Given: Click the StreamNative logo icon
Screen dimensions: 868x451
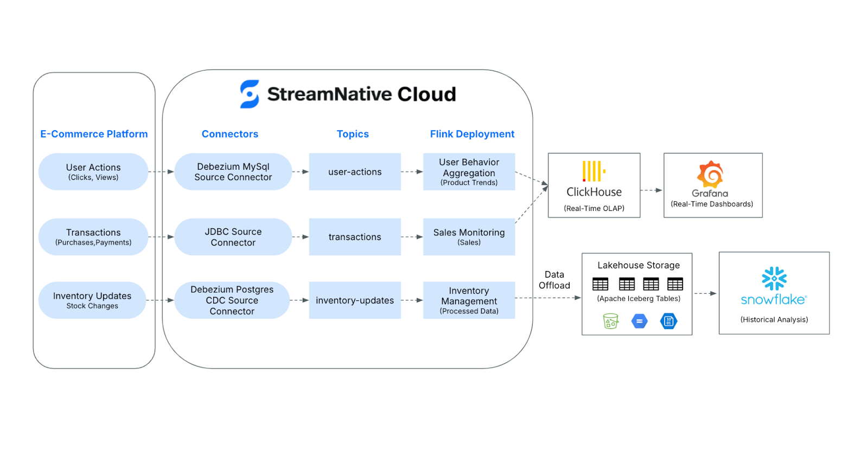Looking at the screenshot, I should 250,94.
